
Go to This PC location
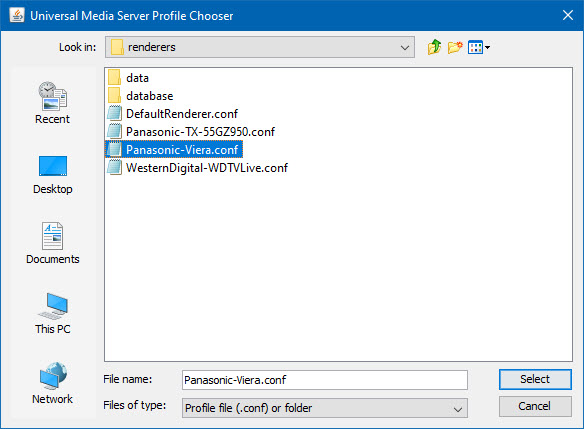pos(53,314)
